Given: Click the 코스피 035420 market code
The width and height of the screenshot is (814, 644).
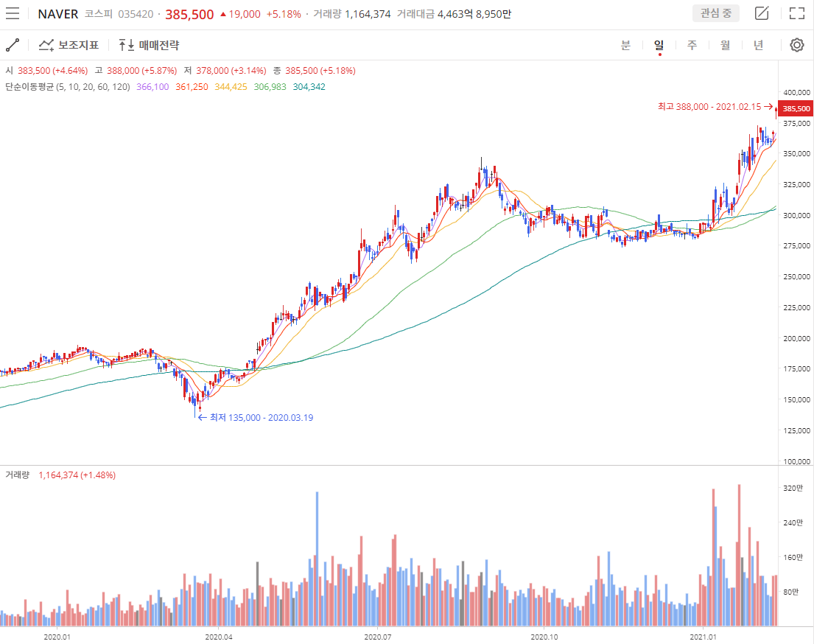Looking at the screenshot, I should pos(119,14).
